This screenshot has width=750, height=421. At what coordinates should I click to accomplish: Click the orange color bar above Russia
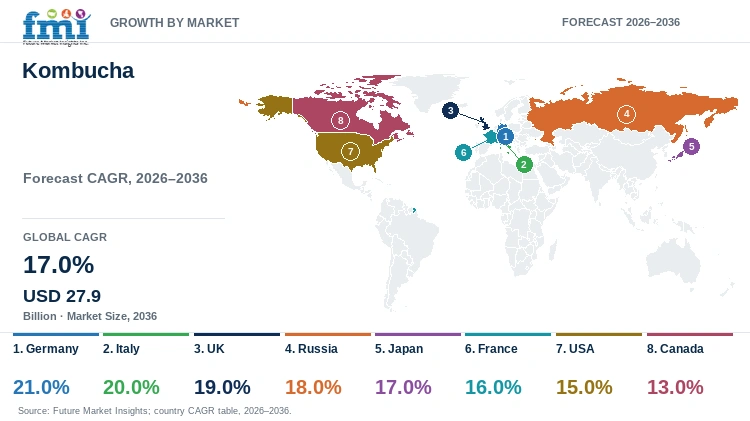[328, 334]
